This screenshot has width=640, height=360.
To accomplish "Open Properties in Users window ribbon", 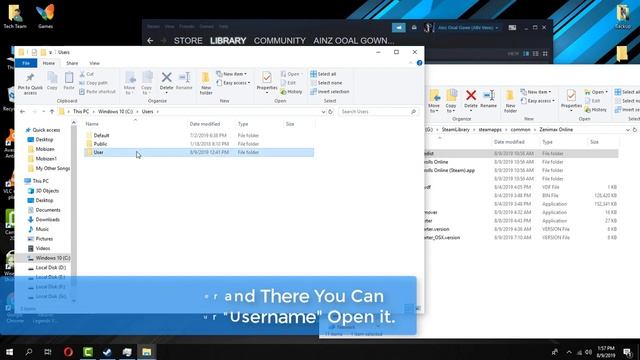I will tap(267, 82).
